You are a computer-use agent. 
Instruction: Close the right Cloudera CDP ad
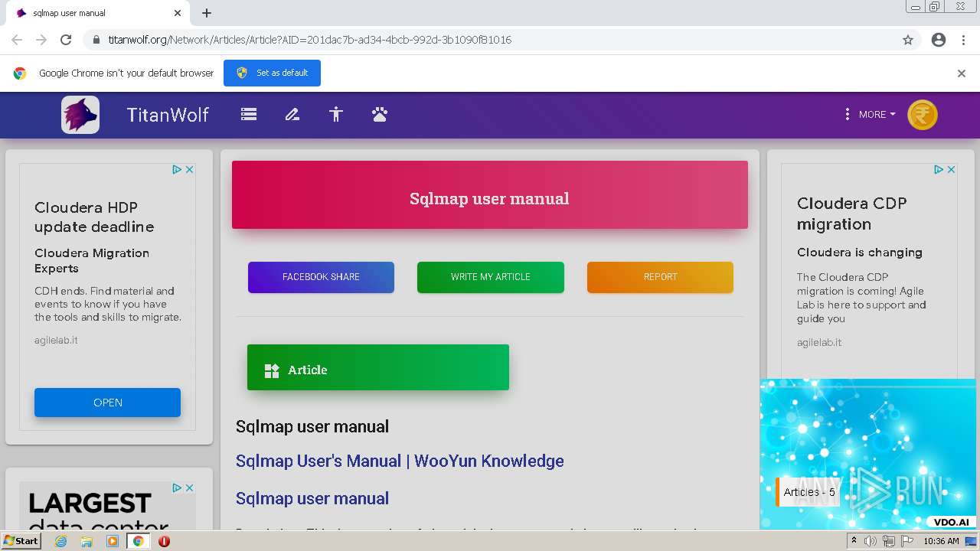tap(952, 169)
